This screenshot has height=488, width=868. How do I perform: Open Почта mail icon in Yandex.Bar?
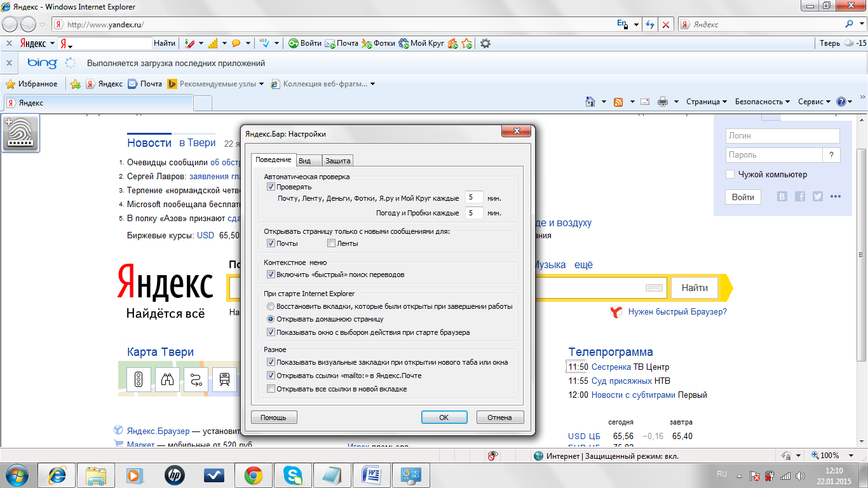click(342, 43)
